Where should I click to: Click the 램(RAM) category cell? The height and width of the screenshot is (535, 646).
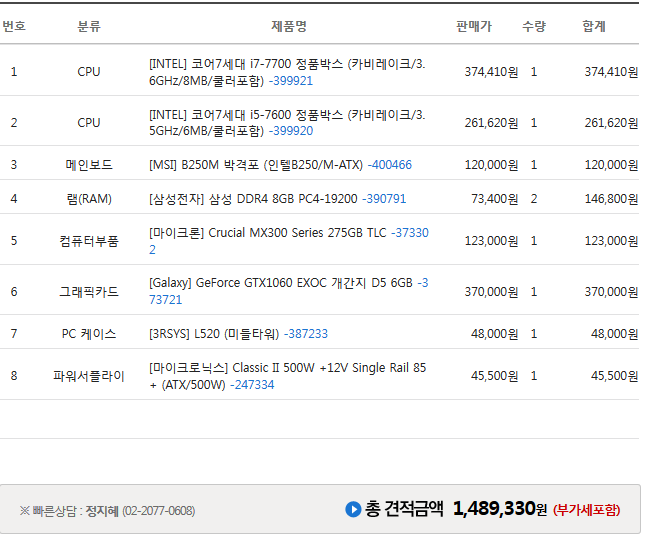89,199
